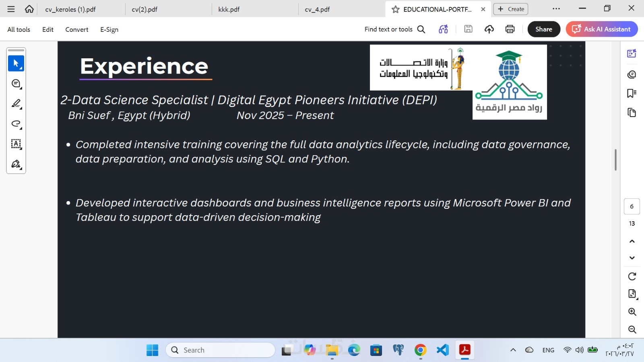Go to previous page arrow
Image resolution: width=644 pixels, height=362 pixels.
pyautogui.click(x=632, y=241)
